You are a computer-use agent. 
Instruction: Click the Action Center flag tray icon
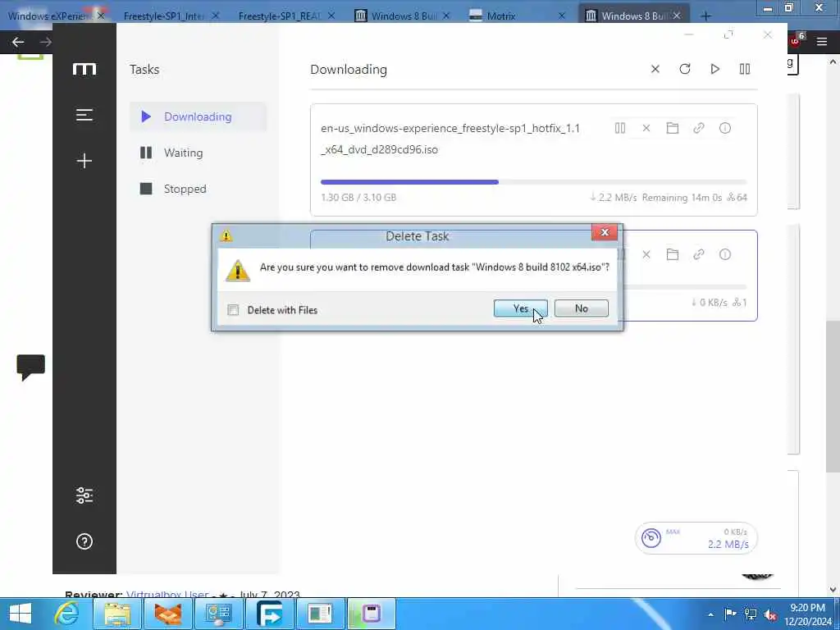729,614
